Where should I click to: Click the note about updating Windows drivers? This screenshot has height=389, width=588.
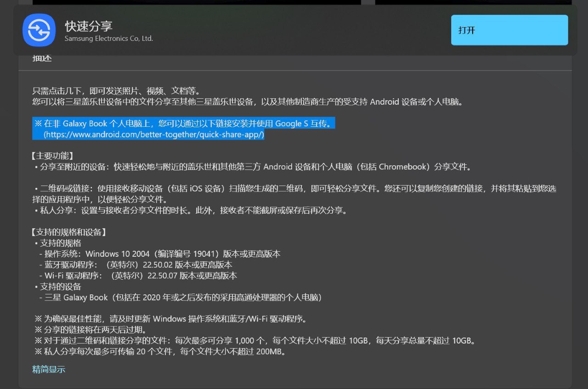(171, 319)
